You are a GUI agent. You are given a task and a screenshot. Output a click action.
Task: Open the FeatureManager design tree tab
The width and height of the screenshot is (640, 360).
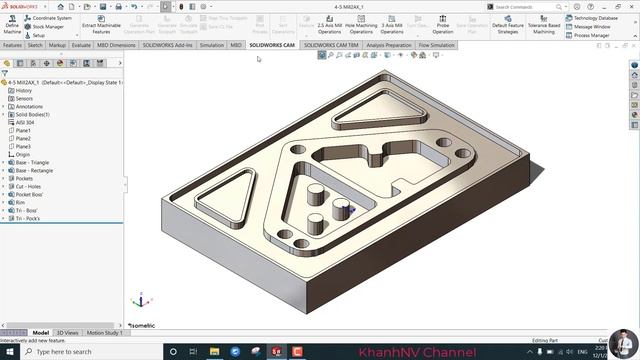7,63
